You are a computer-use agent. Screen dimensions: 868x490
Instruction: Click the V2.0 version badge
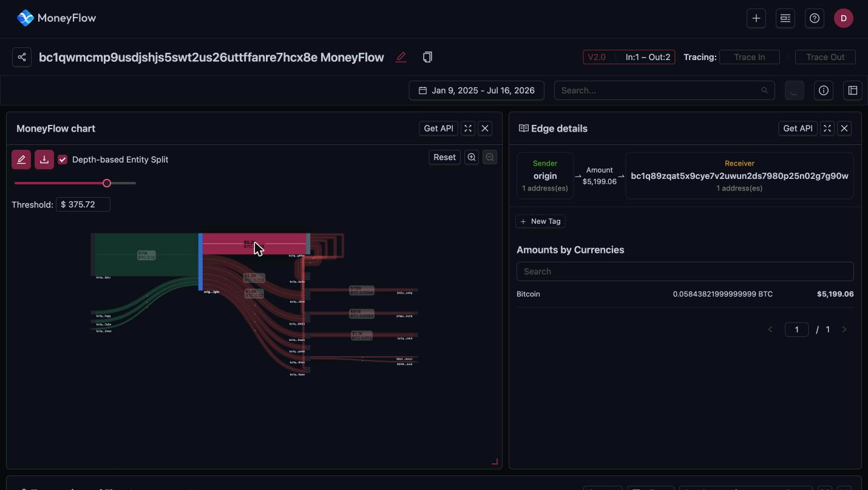pos(597,57)
